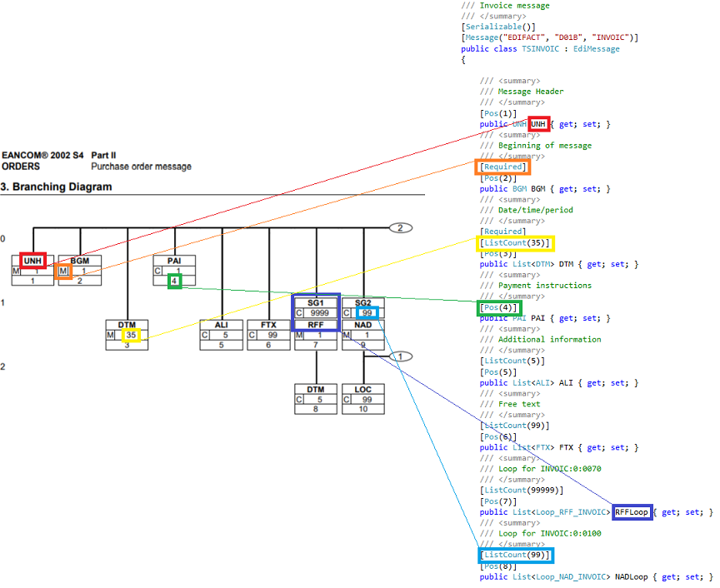The image size is (720, 588).
Task: Click the '/// Free text' comment
Action: [510, 404]
